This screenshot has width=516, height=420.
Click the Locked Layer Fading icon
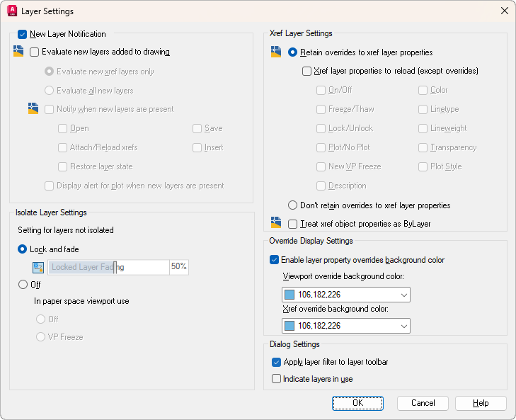pos(39,268)
